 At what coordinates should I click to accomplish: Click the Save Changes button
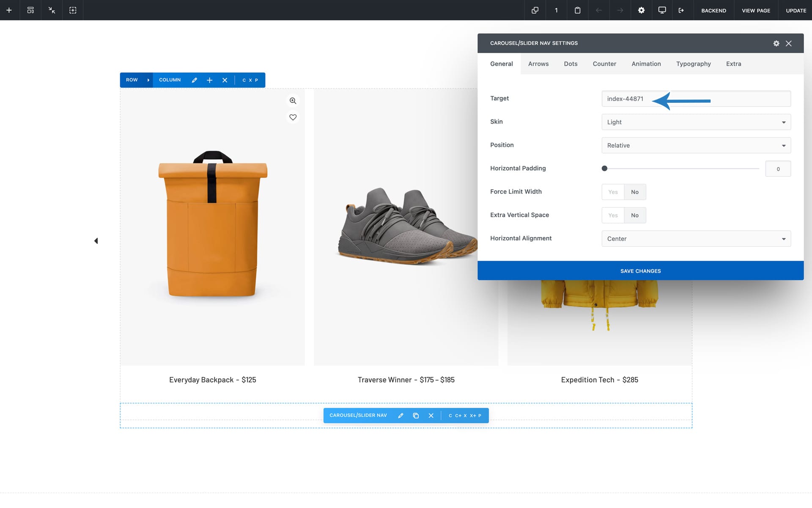[x=640, y=271]
